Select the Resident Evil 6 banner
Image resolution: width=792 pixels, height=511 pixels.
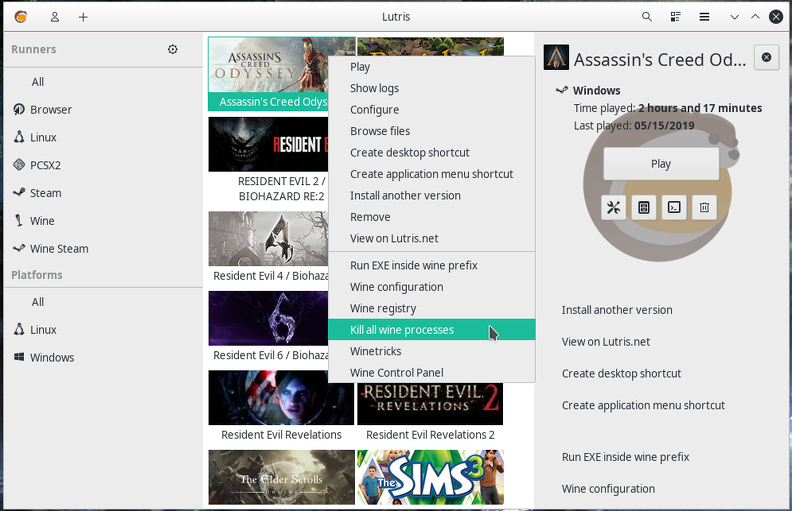click(268, 318)
